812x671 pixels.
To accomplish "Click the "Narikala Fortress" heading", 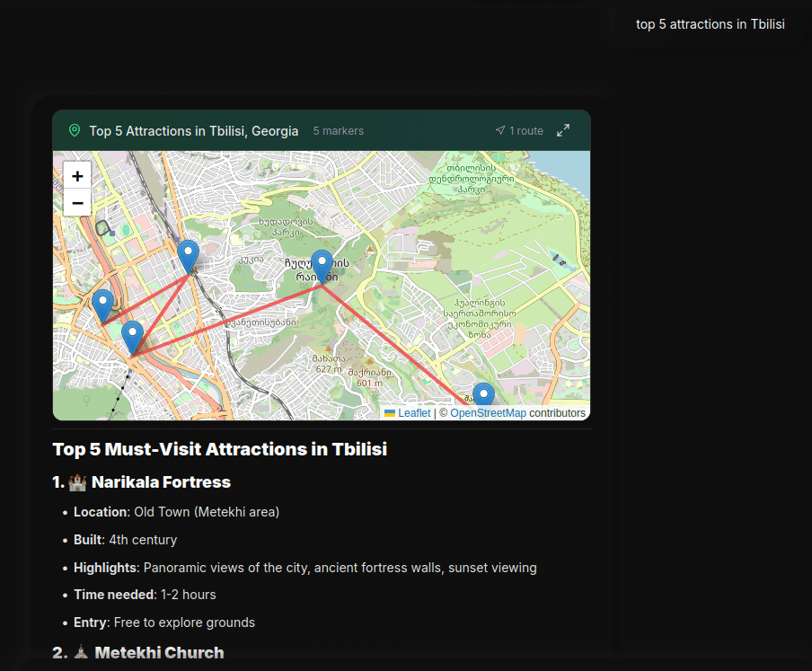I will (x=161, y=482).
